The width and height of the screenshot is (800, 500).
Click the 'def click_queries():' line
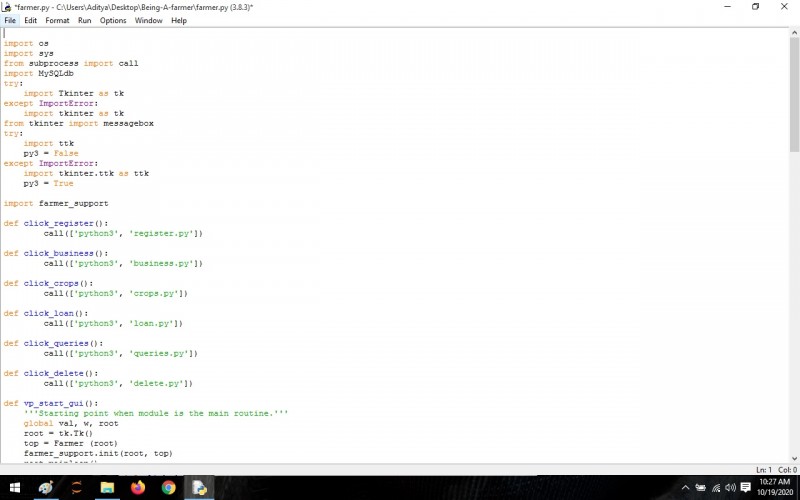click(53, 343)
